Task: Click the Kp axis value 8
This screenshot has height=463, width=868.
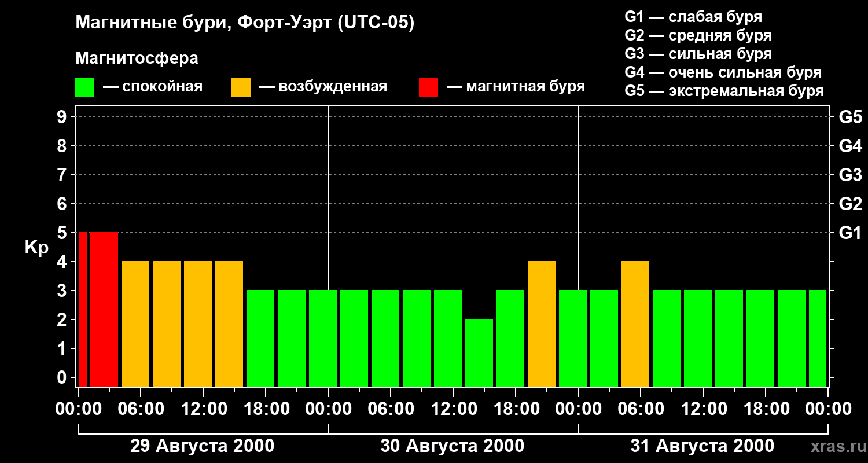Action: (63, 146)
